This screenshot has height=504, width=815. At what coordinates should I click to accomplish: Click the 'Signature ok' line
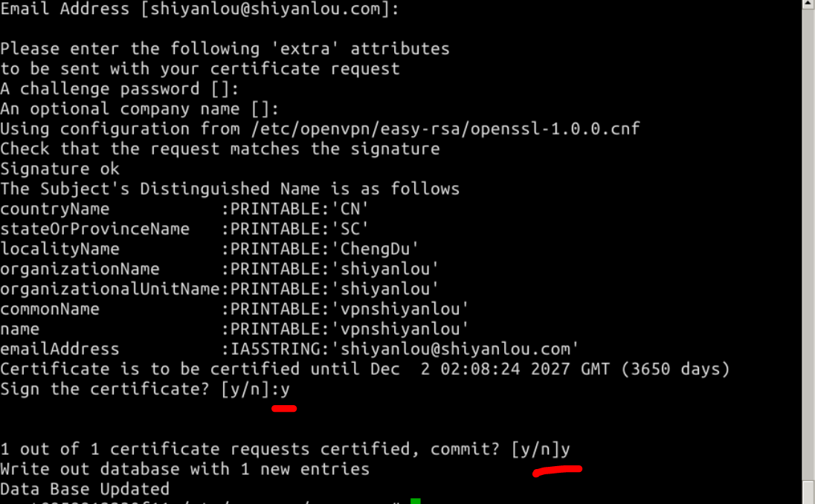[59, 169]
